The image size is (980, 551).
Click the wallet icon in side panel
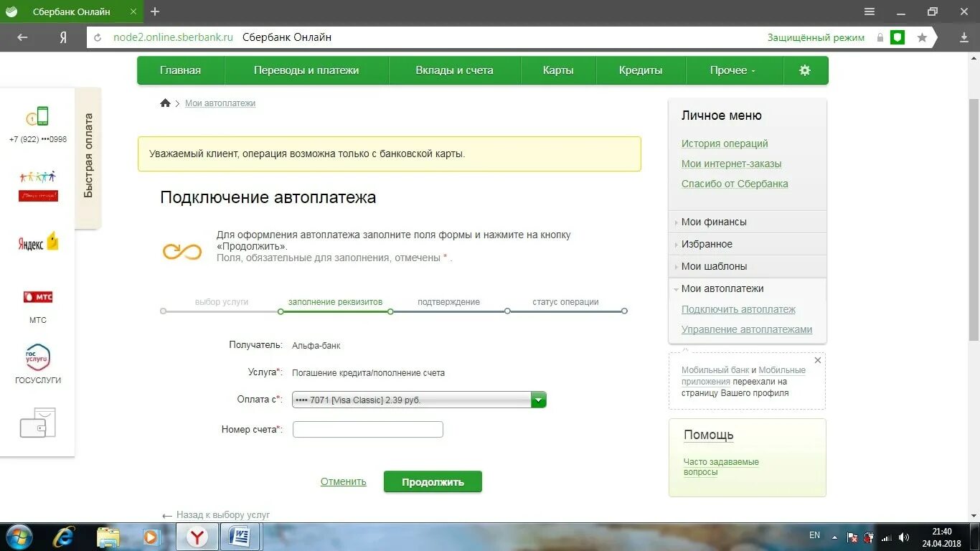(38, 423)
